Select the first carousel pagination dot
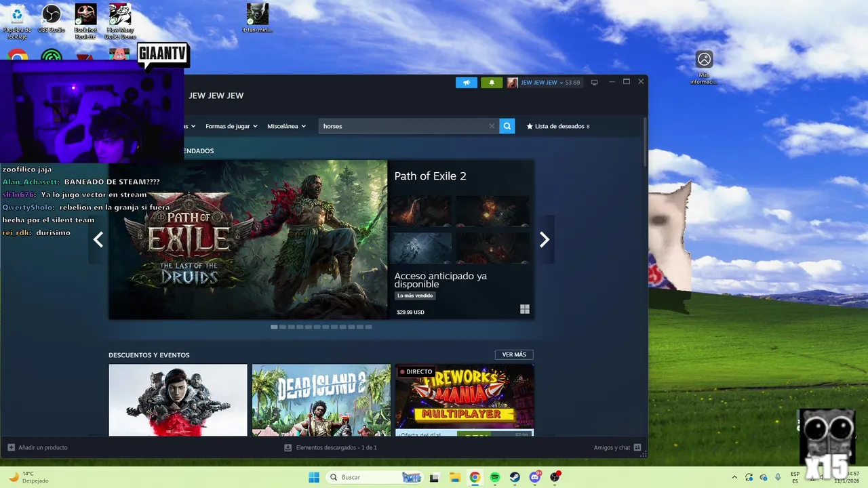Viewport: 868px width, 488px height. pyautogui.click(x=274, y=327)
